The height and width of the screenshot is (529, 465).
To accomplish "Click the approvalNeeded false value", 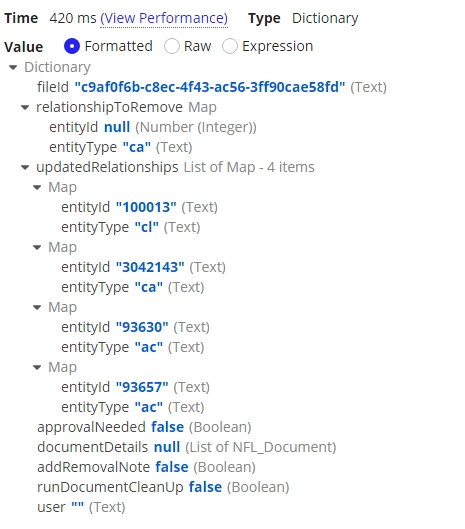I will click(167, 427).
